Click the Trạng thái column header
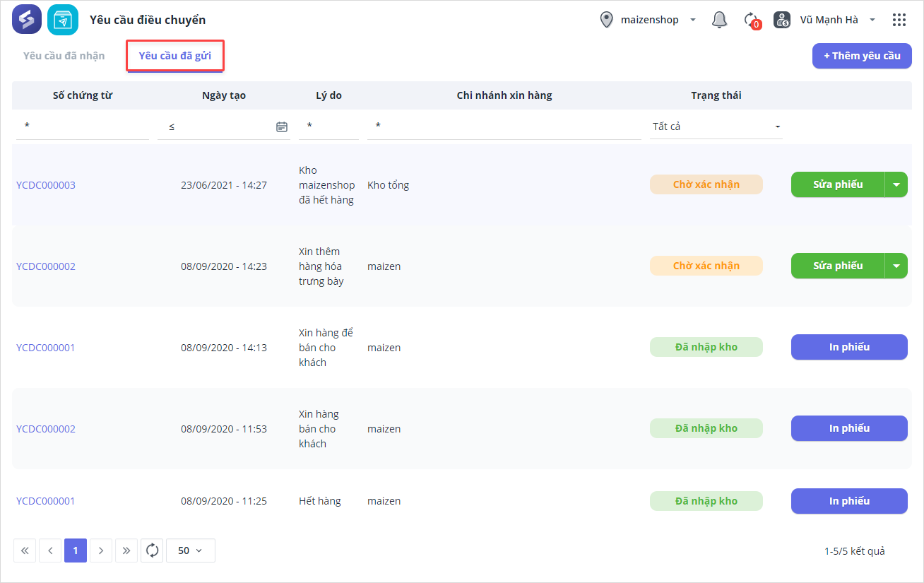This screenshot has height=583, width=924. [716, 95]
